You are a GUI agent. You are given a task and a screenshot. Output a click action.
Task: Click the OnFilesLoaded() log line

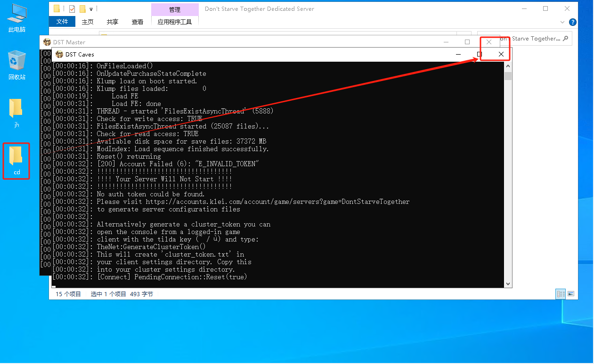click(103, 66)
